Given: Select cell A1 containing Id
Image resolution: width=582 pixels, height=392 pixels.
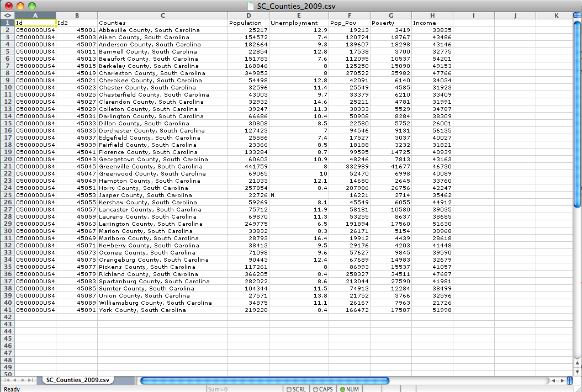Looking at the screenshot, I should [x=35, y=23].
